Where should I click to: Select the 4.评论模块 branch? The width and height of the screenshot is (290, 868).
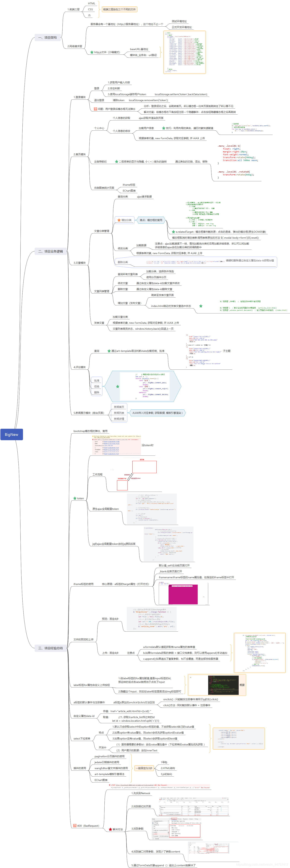80,367
